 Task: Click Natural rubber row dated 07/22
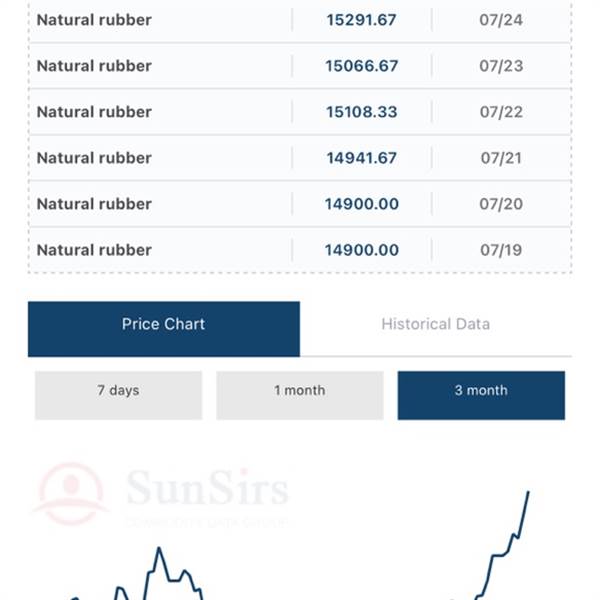300,112
